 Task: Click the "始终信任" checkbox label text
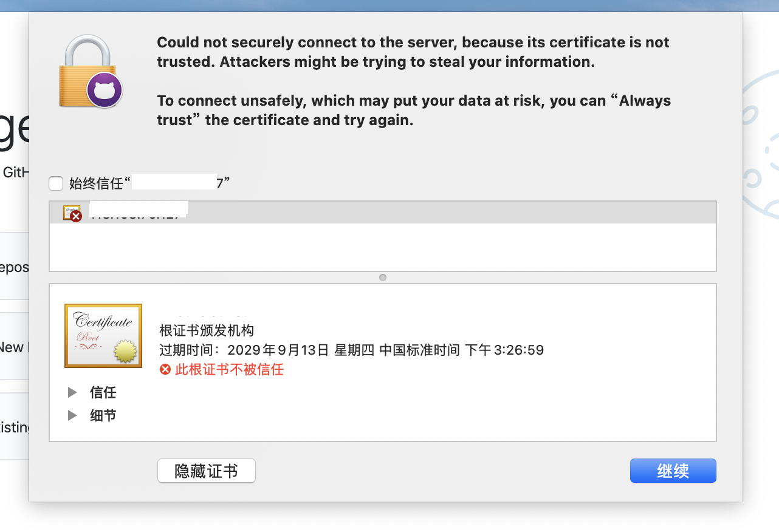97,183
